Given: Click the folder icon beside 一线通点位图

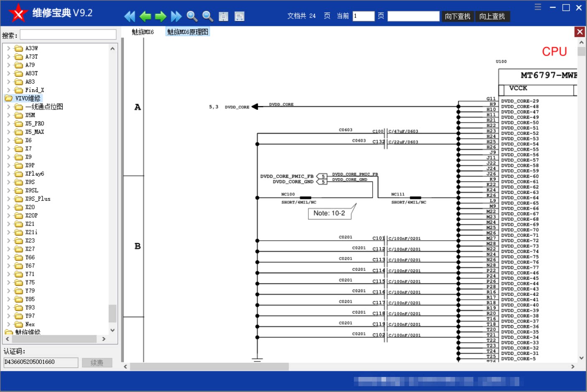Looking at the screenshot, I should coord(19,107).
